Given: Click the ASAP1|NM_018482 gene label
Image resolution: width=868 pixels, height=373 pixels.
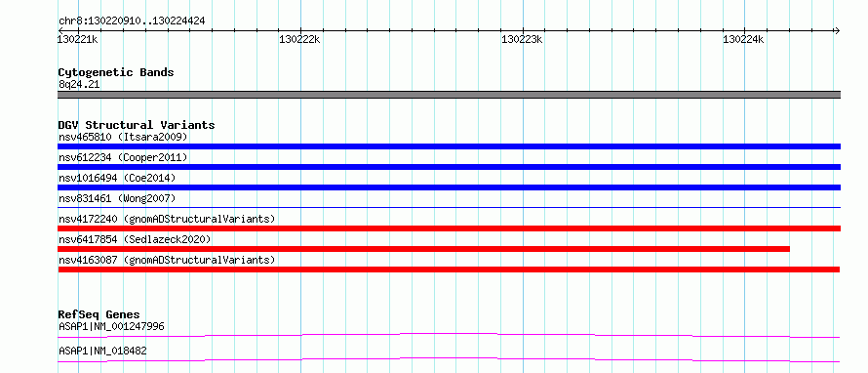Looking at the screenshot, I should [103, 351].
